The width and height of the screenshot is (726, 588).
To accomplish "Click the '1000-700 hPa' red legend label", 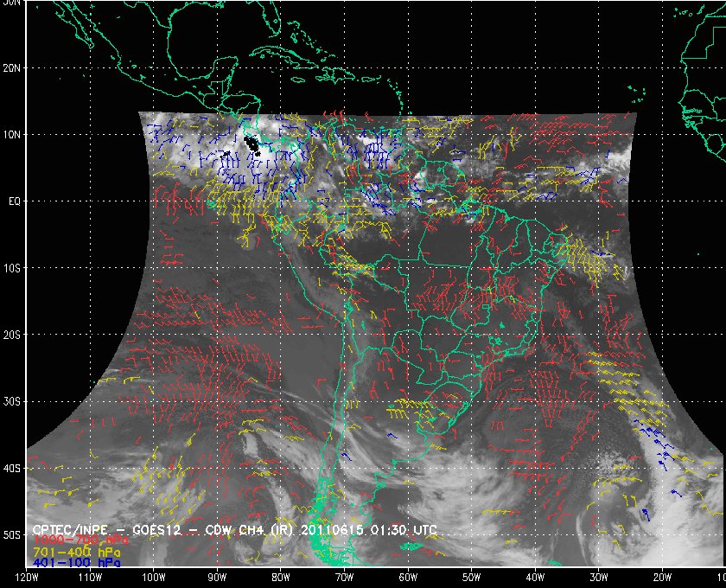I will click(x=80, y=540).
